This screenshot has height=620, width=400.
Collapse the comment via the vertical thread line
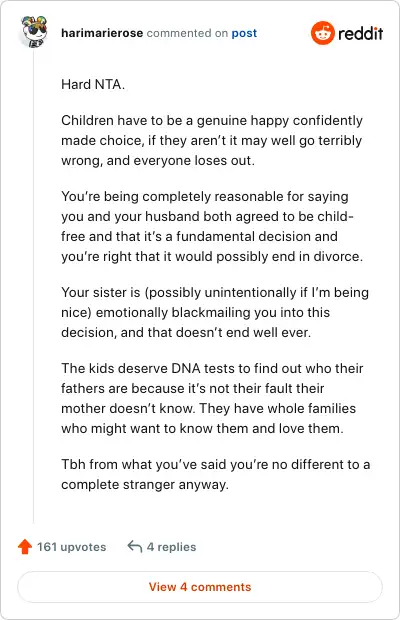click(x=34, y=285)
